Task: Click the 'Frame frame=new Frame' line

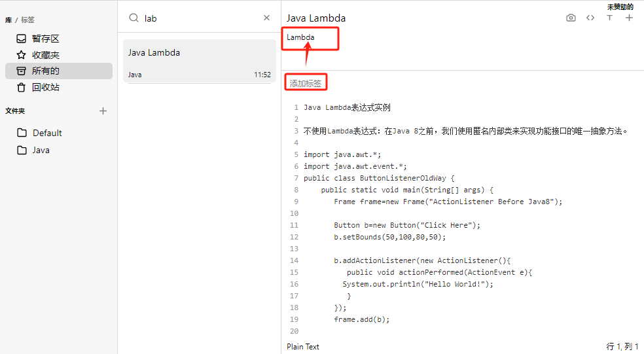Action: 448,202
